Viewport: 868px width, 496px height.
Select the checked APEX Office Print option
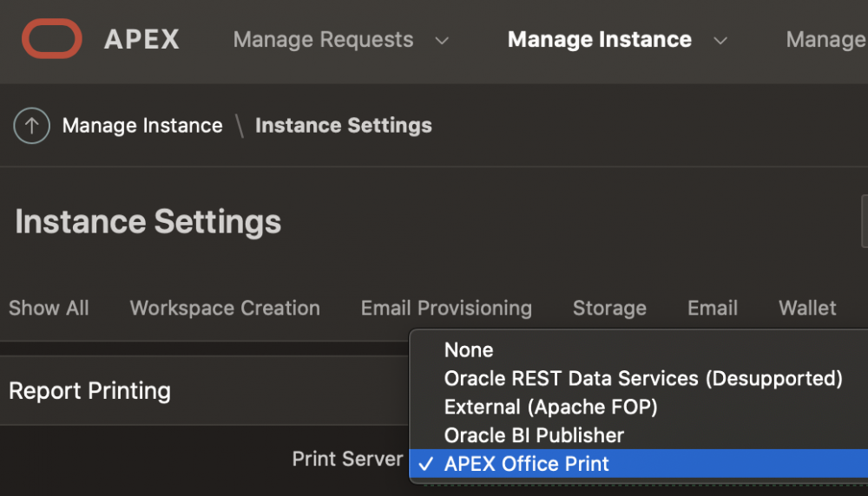point(527,464)
